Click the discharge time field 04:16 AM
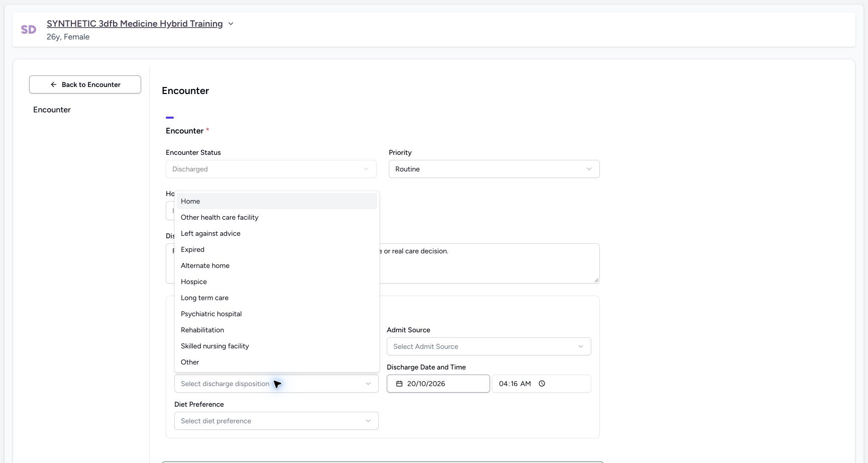Image resolution: width=868 pixels, height=463 pixels. point(541,384)
